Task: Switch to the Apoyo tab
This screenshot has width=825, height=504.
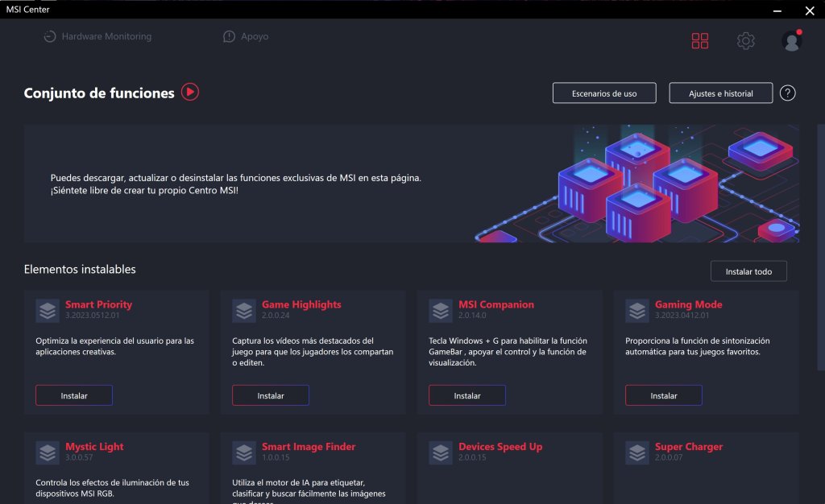Action: [x=246, y=36]
